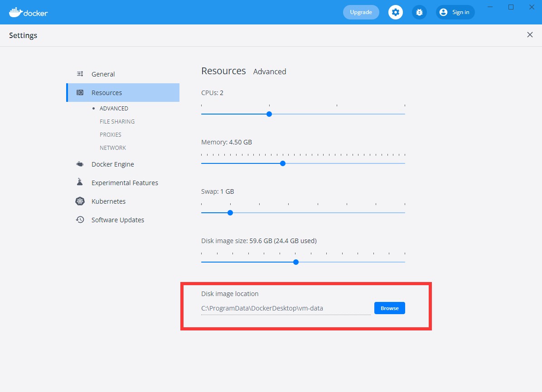The height and width of the screenshot is (392, 542).
Task: Click the Resources sidebar icon
Action: [80, 92]
